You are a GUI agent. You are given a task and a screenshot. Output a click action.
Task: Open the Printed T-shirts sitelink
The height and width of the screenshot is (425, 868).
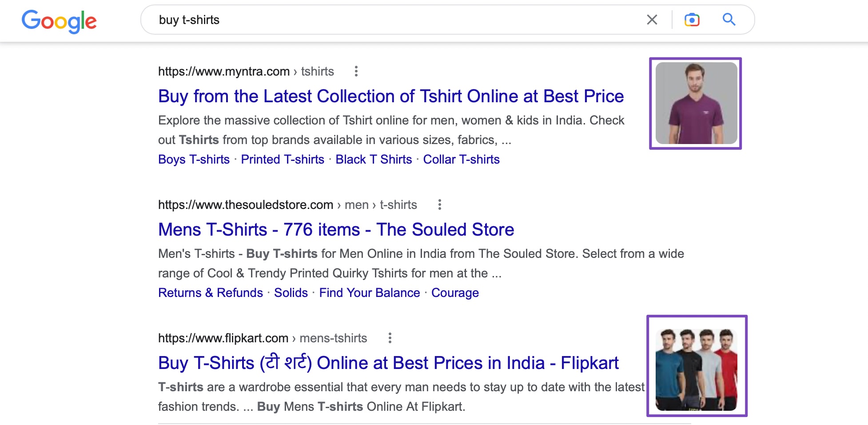[x=283, y=160]
